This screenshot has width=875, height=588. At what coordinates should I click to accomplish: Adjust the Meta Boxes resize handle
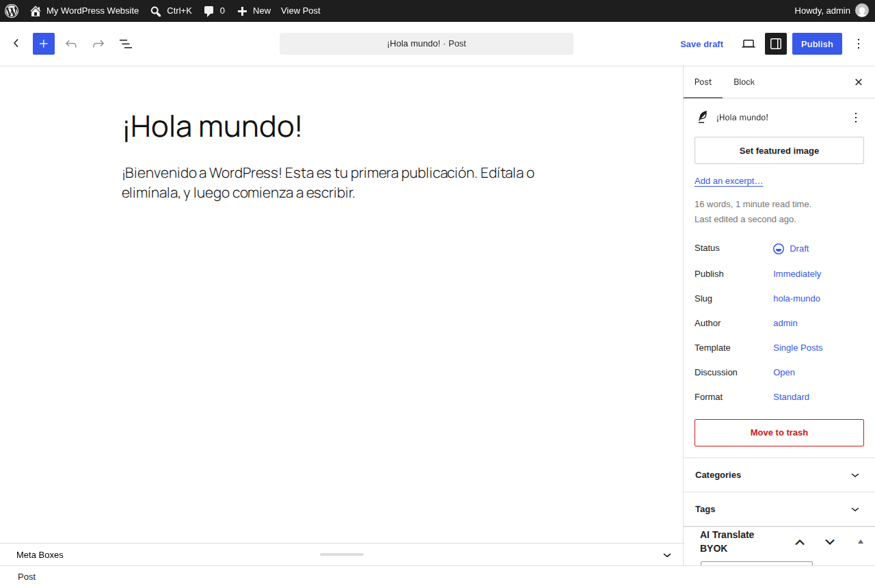click(342, 554)
